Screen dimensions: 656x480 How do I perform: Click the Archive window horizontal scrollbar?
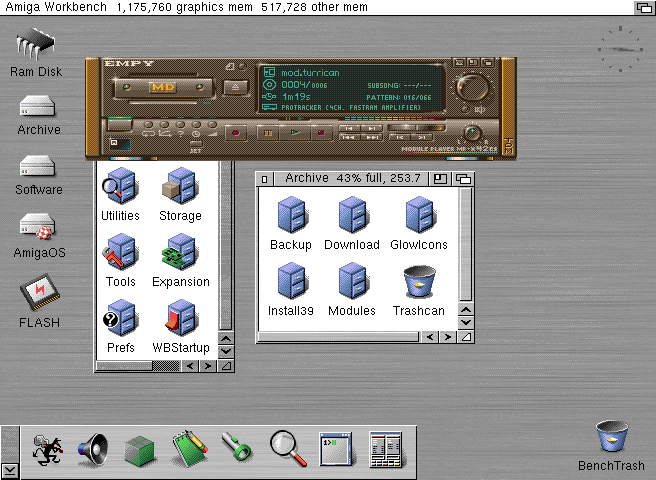pyautogui.click(x=339, y=337)
